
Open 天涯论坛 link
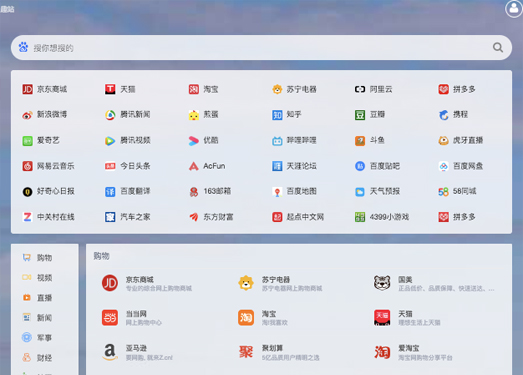[294, 166]
